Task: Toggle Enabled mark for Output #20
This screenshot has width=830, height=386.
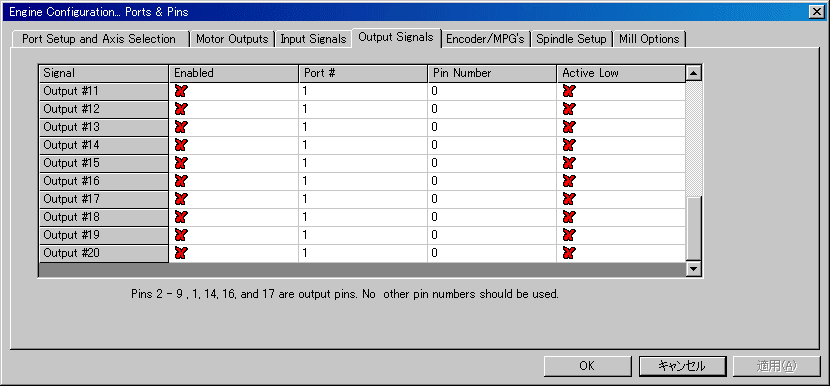Action: pos(181,253)
